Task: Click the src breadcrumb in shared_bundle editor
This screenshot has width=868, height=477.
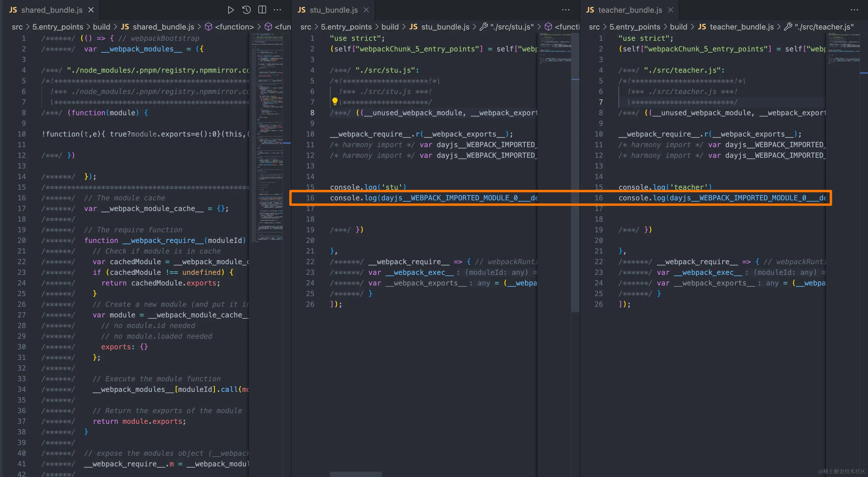Action: tap(17, 27)
